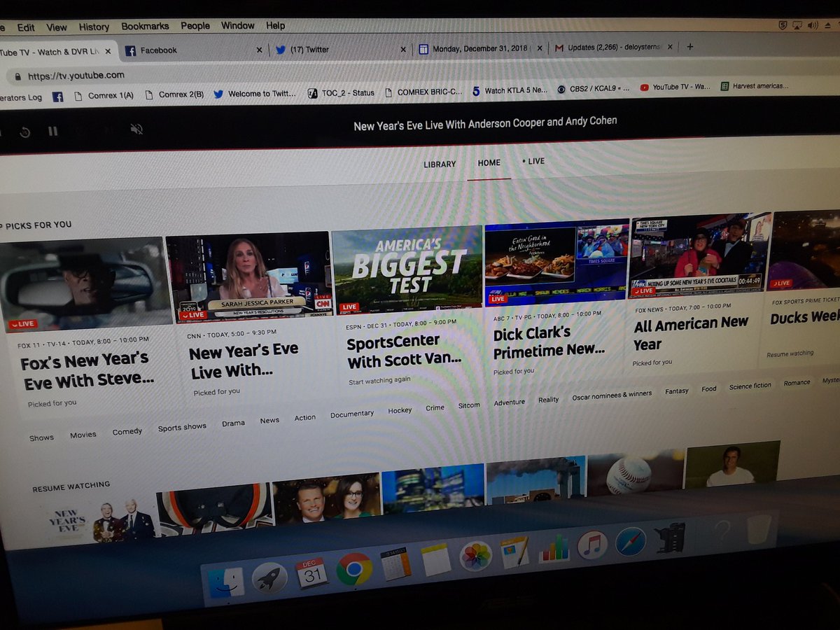
Task: Click the Facebook bookmark icon in bookmarks bar
Action: point(58,97)
